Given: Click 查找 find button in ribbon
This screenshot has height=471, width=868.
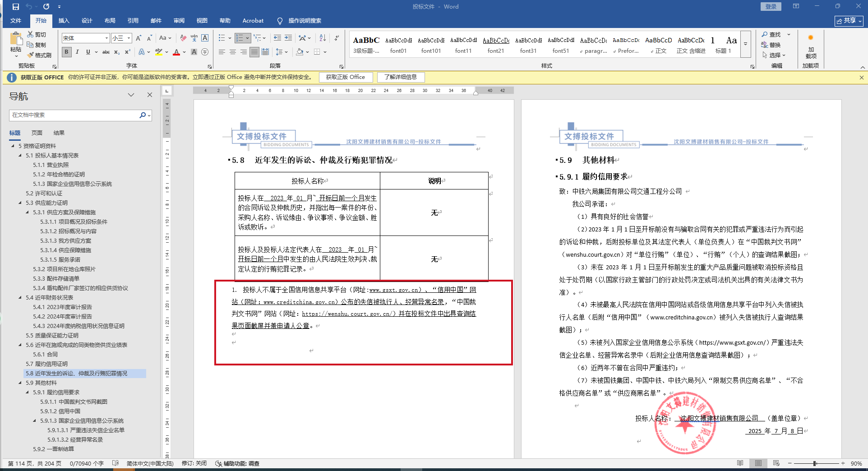Looking at the screenshot, I should (x=771, y=34).
